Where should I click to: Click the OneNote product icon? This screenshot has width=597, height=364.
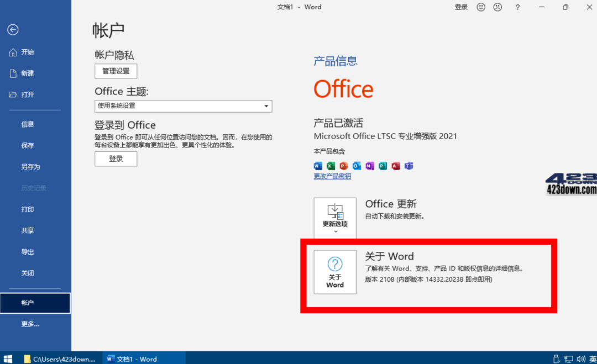pyautogui.click(x=370, y=166)
